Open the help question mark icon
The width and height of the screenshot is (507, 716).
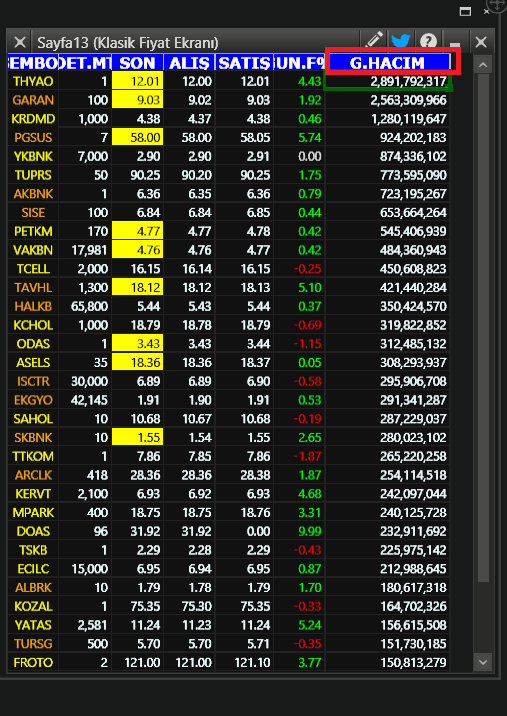click(428, 42)
